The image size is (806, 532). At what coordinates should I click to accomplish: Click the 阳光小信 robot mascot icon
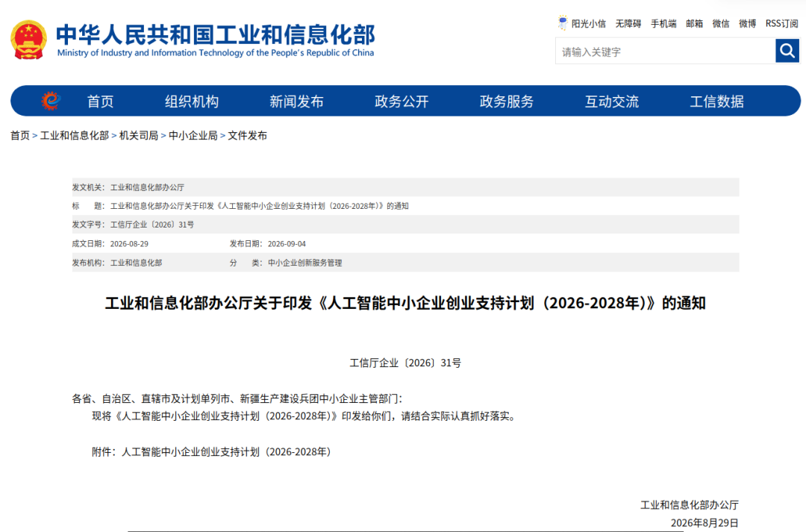click(x=563, y=22)
